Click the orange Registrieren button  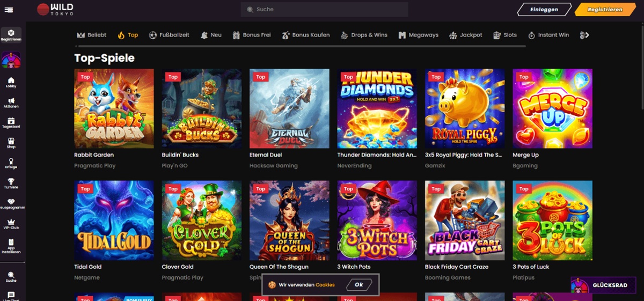605,10
